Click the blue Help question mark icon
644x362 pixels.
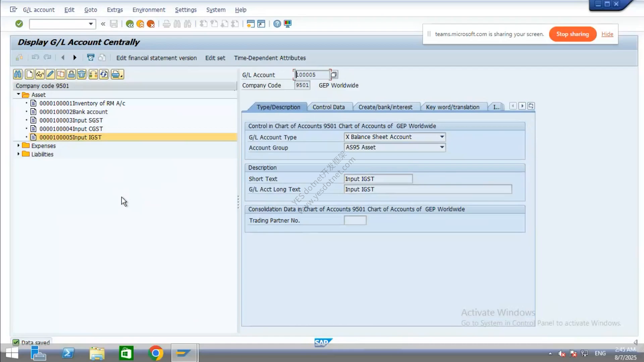[277, 24]
